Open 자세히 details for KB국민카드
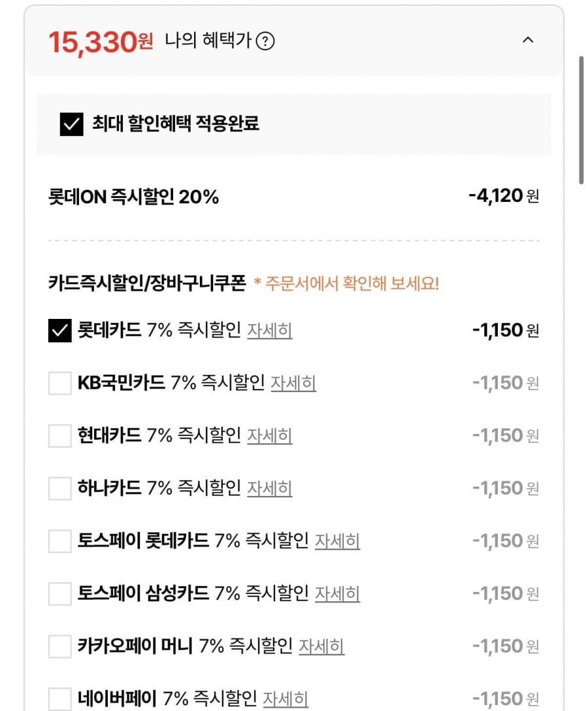 [x=293, y=383]
